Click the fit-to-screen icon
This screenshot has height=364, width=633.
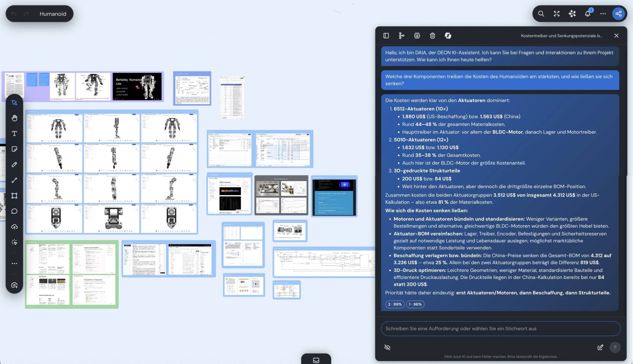point(557,14)
